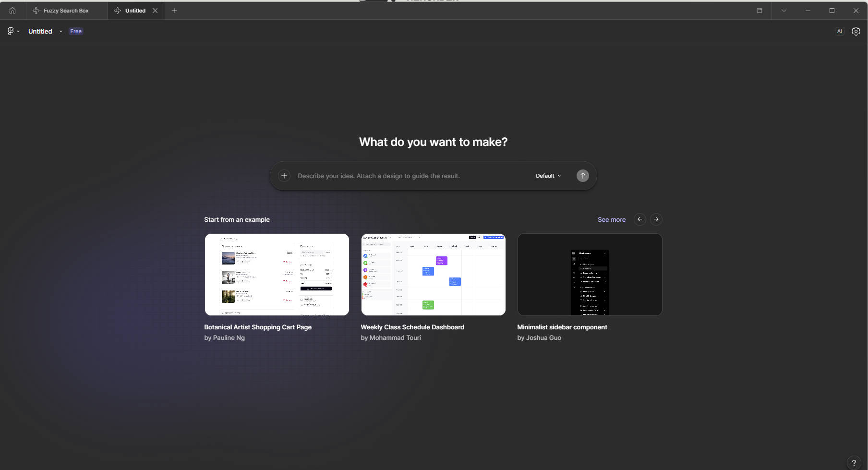Show next examples with right arrow

(x=656, y=219)
